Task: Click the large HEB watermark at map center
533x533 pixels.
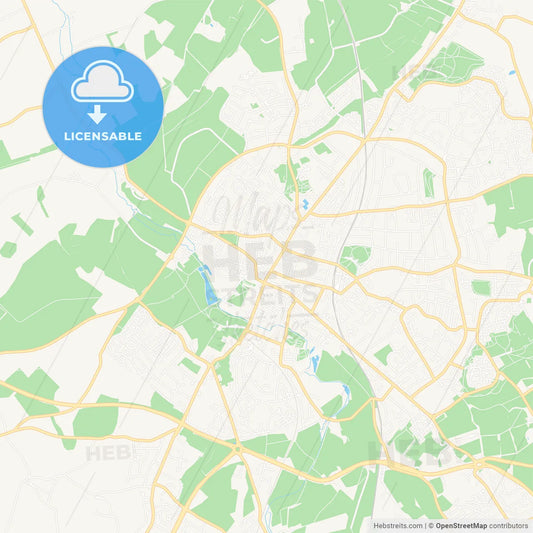Action: click(x=259, y=259)
